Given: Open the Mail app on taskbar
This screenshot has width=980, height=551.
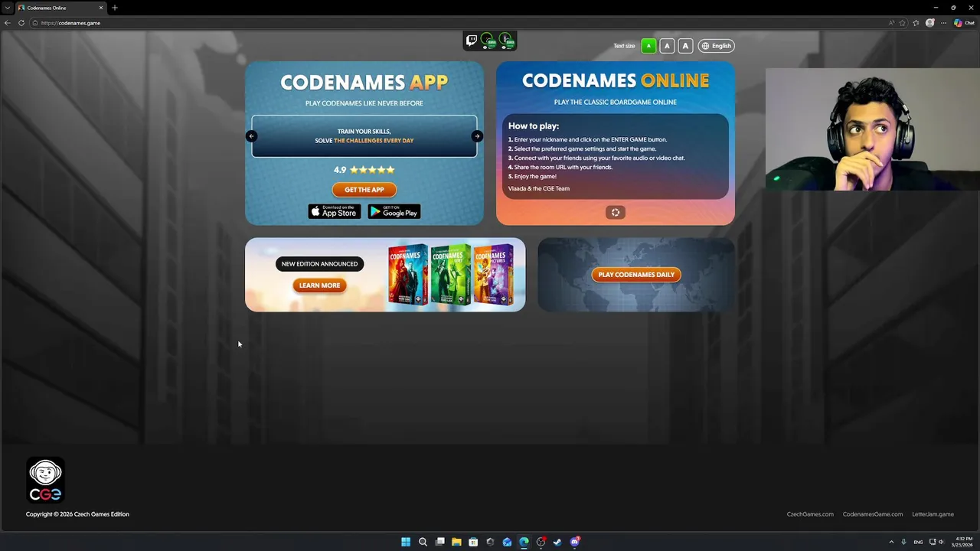Looking at the screenshot, I should click(x=507, y=542).
